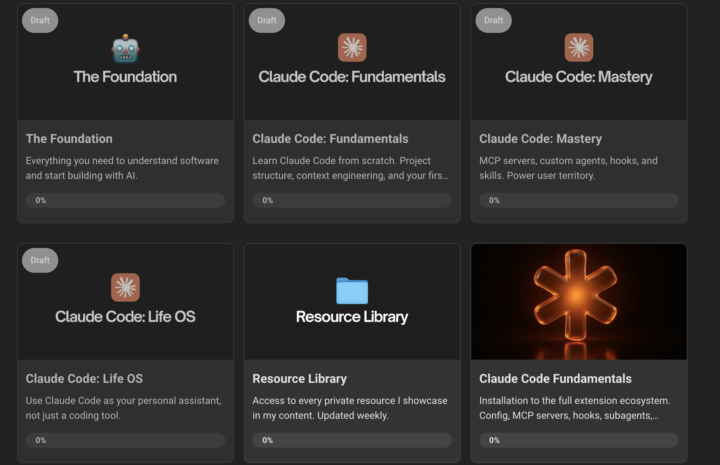Click the 'Installation to the full extension ecosystem' description

point(575,408)
